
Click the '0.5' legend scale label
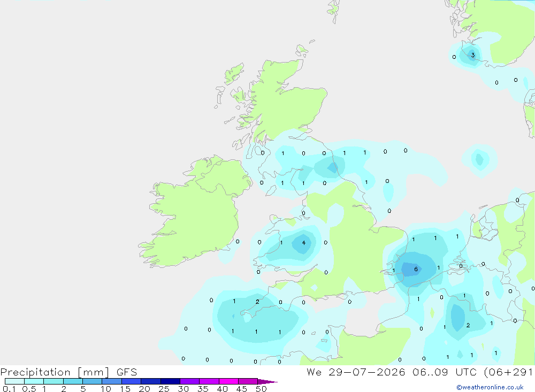(29, 389)
